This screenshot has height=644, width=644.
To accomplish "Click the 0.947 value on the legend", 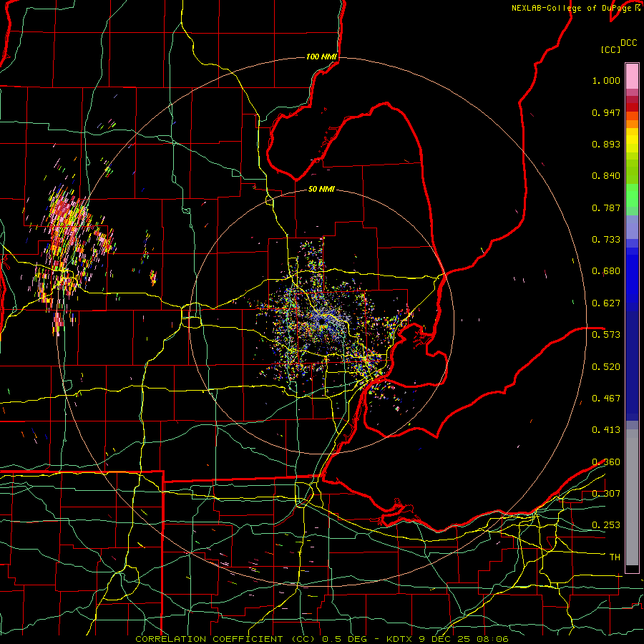I will click(606, 112).
